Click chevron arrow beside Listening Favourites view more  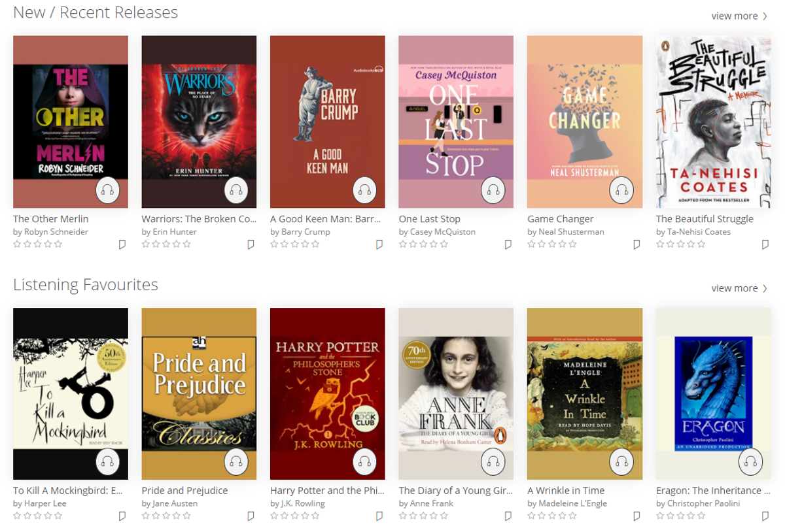[x=765, y=288]
